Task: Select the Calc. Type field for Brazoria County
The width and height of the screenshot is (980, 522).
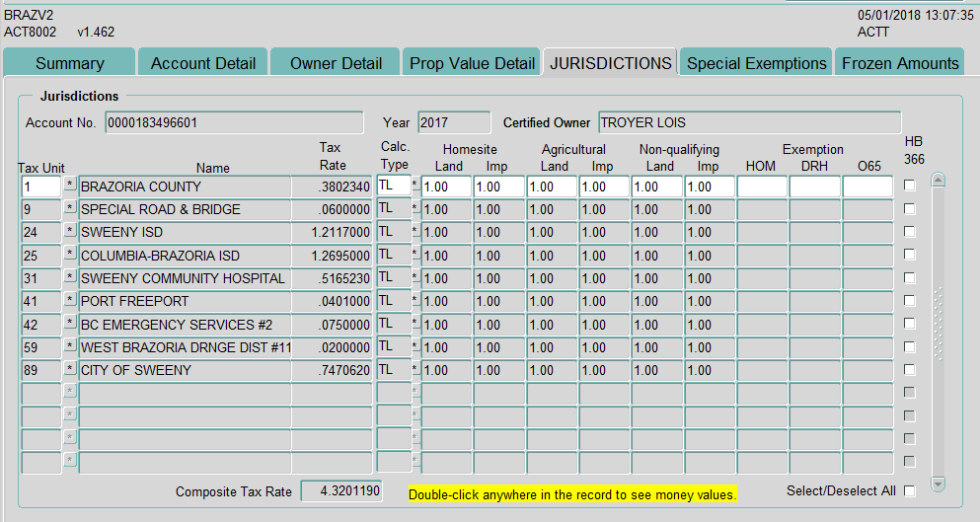Action: click(393, 186)
